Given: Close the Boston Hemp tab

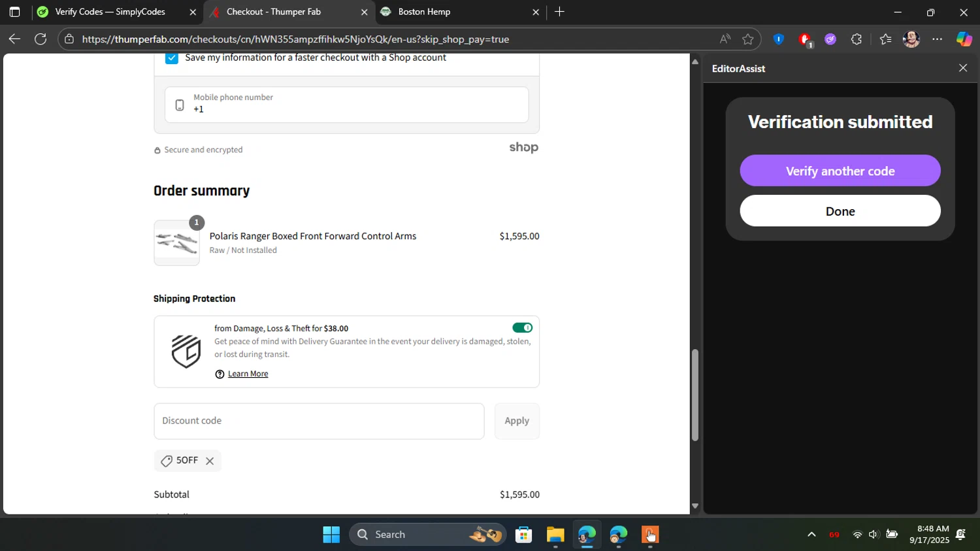Looking at the screenshot, I should 536,12.
